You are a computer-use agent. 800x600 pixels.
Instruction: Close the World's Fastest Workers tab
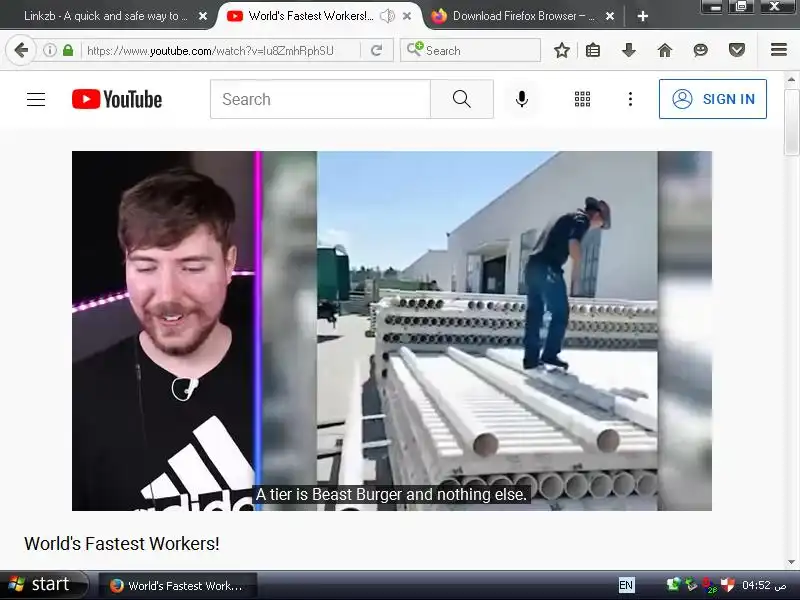pyautogui.click(x=407, y=16)
